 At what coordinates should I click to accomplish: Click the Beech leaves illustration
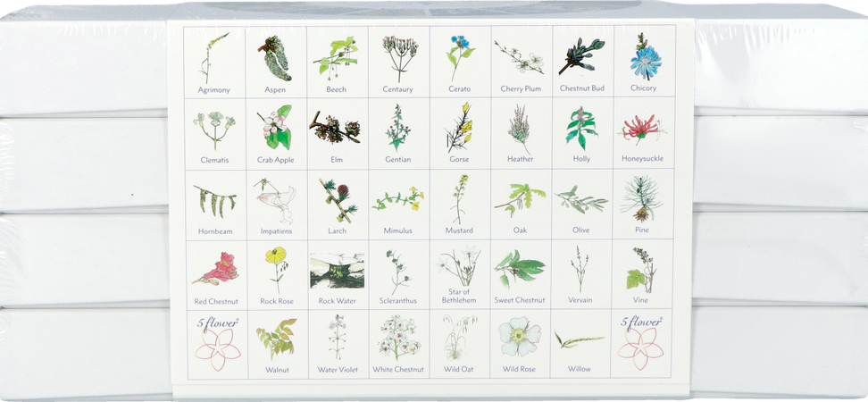coord(336,58)
